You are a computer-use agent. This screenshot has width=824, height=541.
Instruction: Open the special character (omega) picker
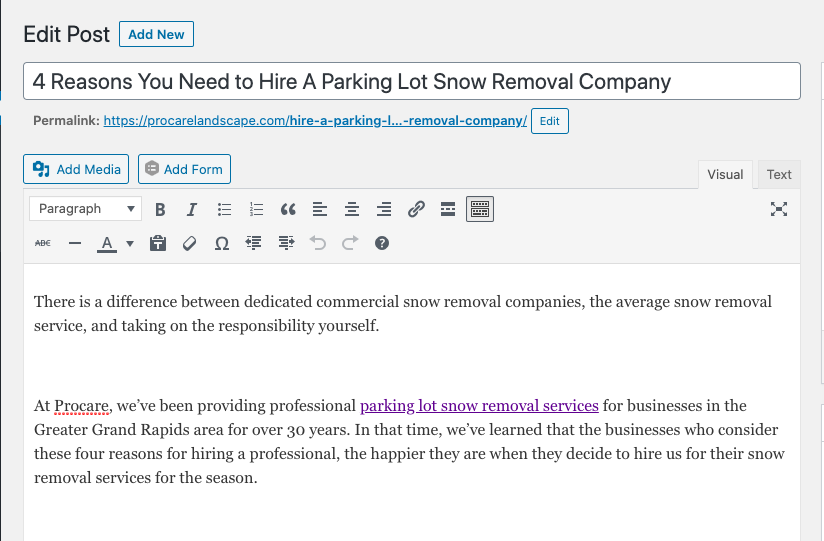pos(221,243)
